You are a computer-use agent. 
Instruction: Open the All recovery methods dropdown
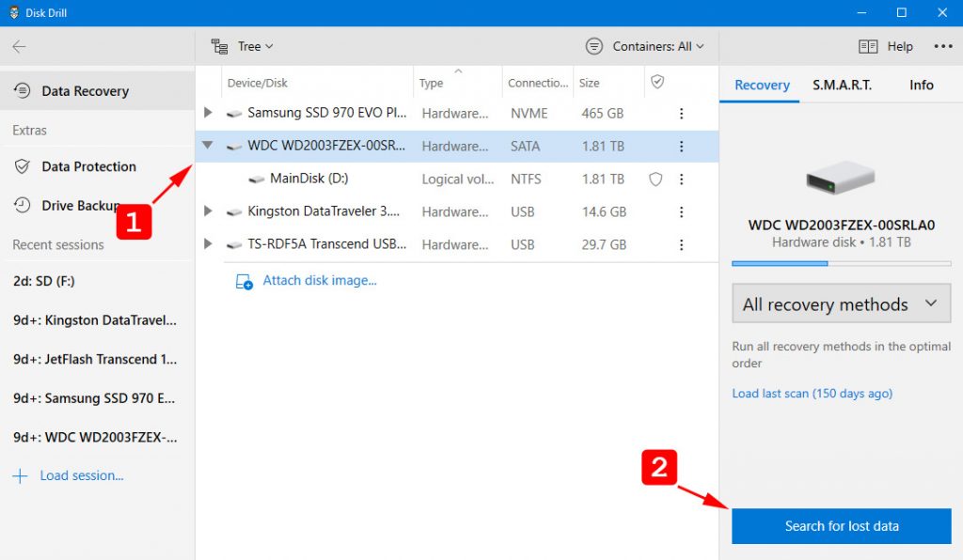840,303
